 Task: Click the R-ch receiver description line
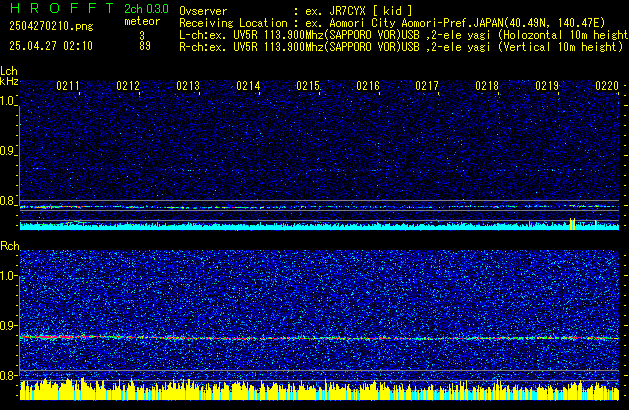[401, 47]
